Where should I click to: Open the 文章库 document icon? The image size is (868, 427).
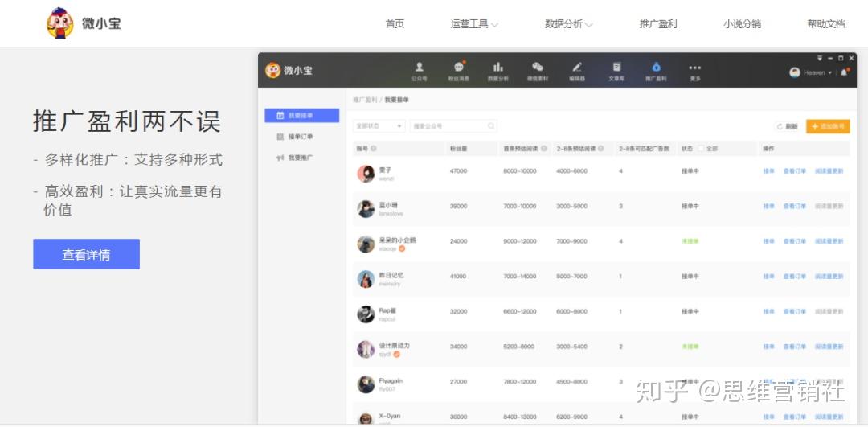click(x=616, y=67)
